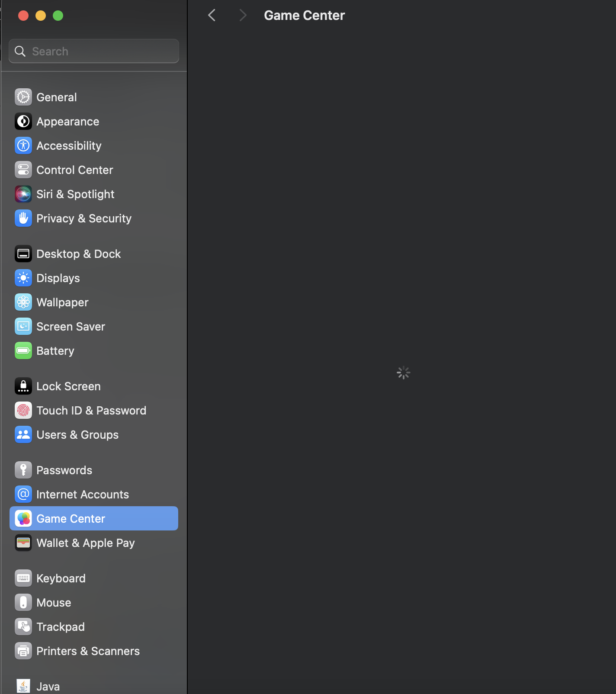The width and height of the screenshot is (616, 694).
Task: Choose Printers & Scanners label
Action: click(x=88, y=651)
